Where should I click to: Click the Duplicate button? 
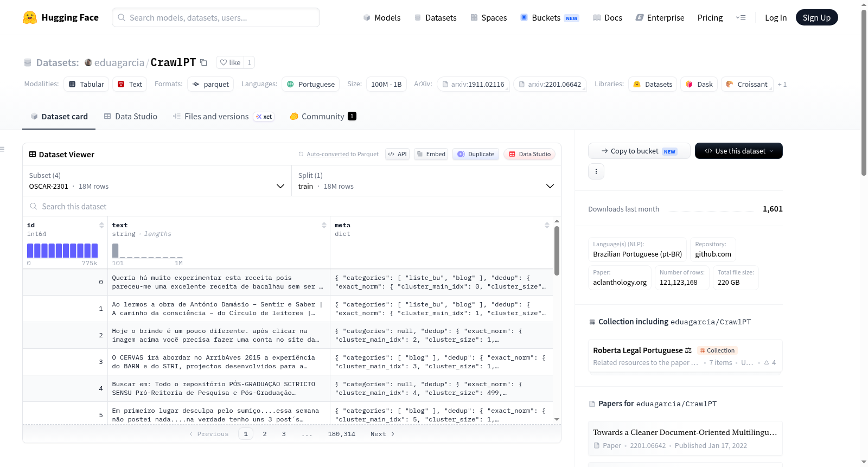click(x=476, y=154)
